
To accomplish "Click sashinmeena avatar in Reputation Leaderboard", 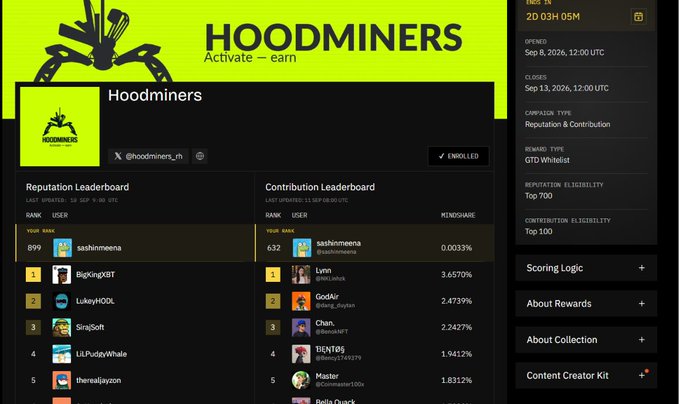I will pyautogui.click(x=62, y=248).
